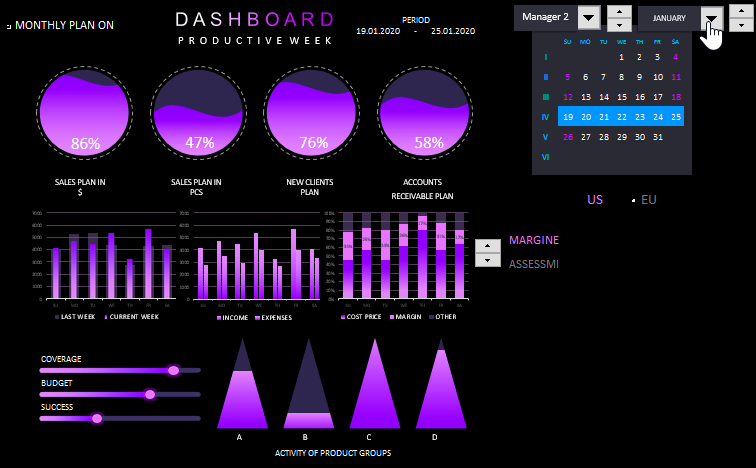Image resolution: width=756 pixels, height=468 pixels.
Task: Select the US region option
Action: pyautogui.click(x=595, y=200)
